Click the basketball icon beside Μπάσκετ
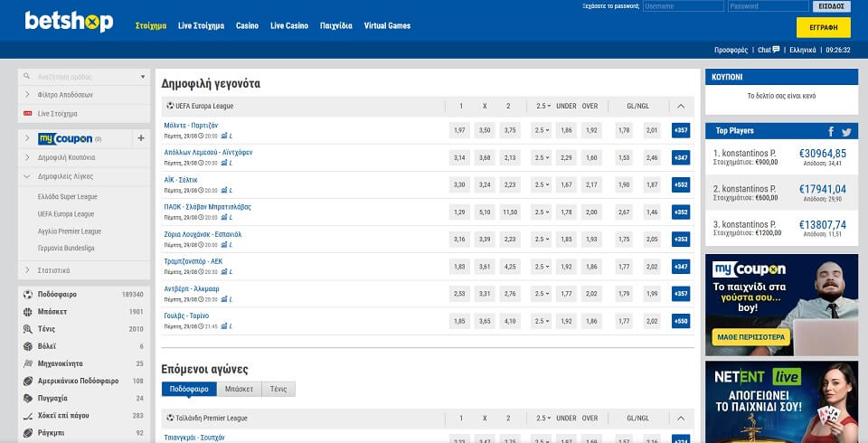This screenshot has height=443, width=868. [x=28, y=312]
